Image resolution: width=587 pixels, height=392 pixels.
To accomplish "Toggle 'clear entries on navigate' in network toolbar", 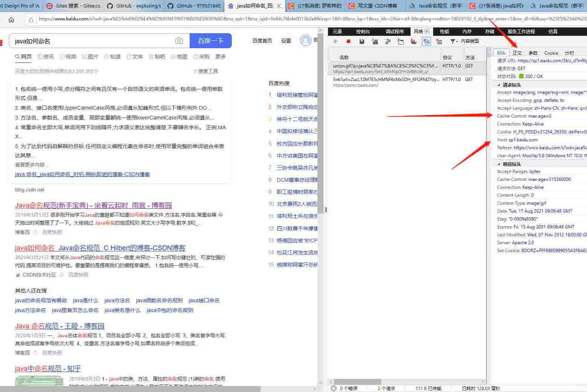I will [400, 41].
